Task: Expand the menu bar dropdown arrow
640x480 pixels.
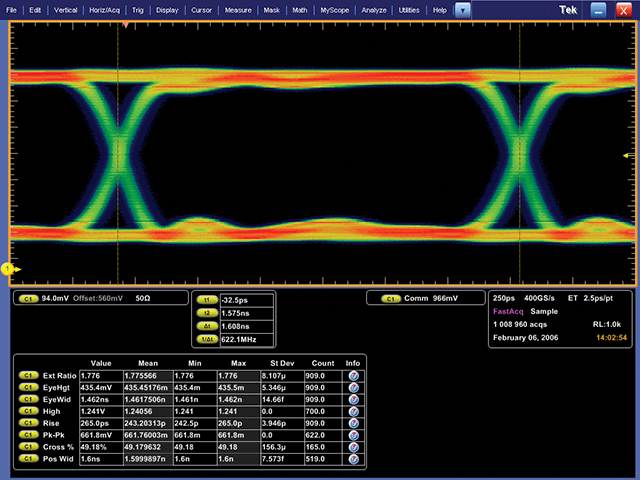Action: click(462, 9)
